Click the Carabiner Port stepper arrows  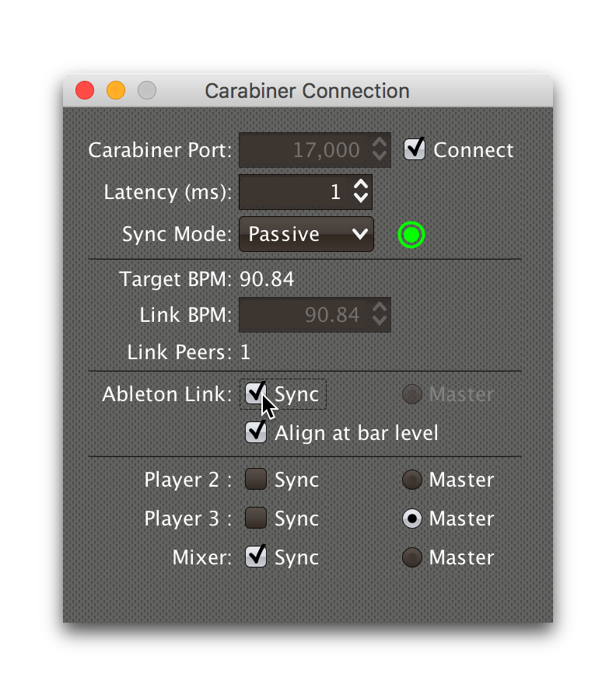tap(379, 149)
